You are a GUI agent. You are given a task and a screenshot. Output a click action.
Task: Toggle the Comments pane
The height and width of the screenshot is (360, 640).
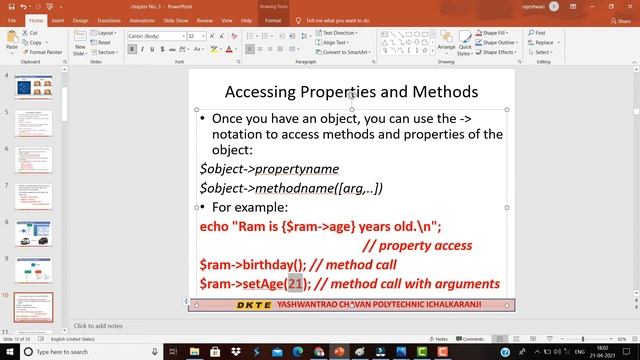(469, 339)
